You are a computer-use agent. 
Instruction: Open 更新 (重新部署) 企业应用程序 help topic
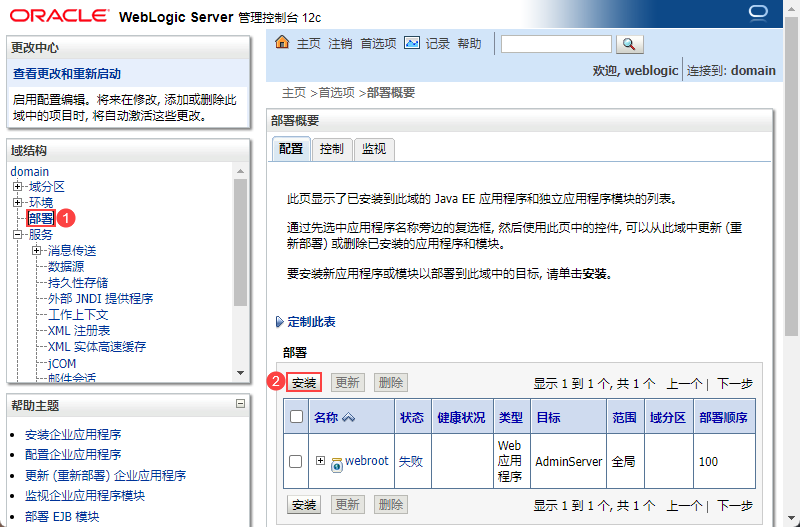[106, 475]
